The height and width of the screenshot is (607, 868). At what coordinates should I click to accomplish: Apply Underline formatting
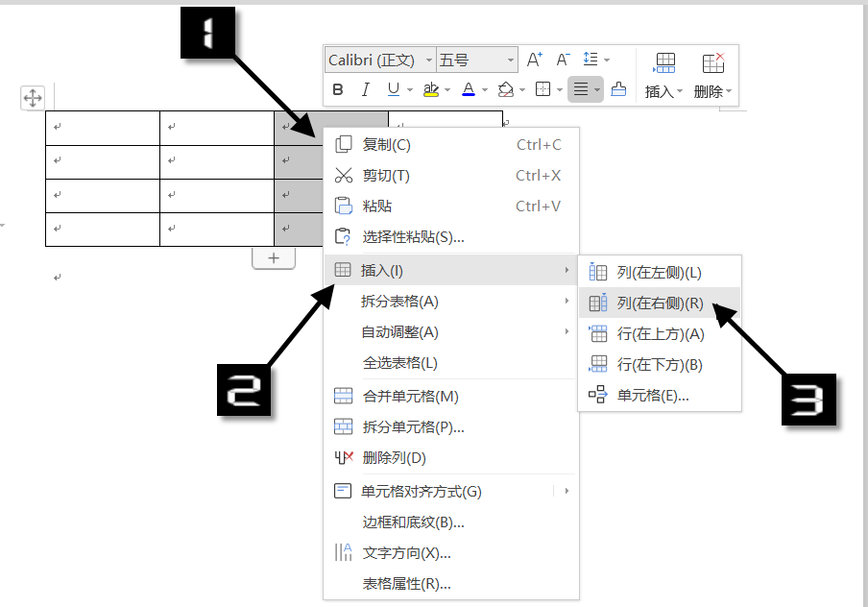coord(394,89)
